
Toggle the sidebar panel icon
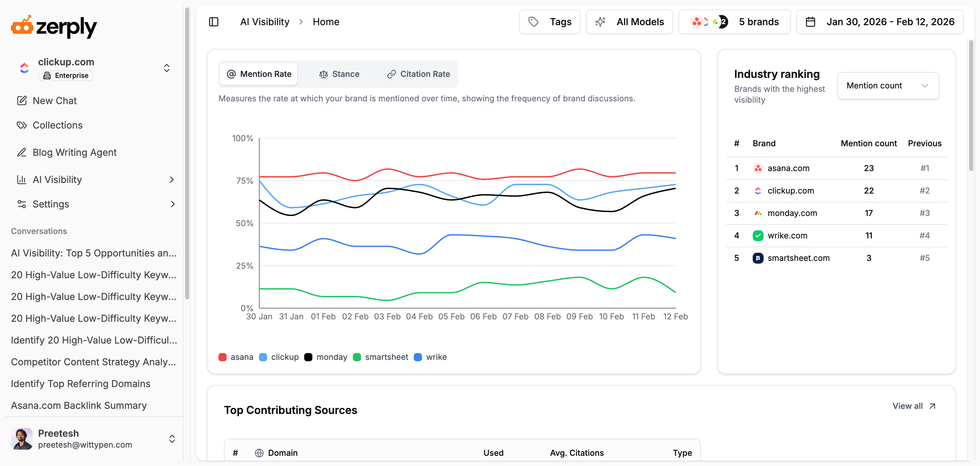click(213, 22)
